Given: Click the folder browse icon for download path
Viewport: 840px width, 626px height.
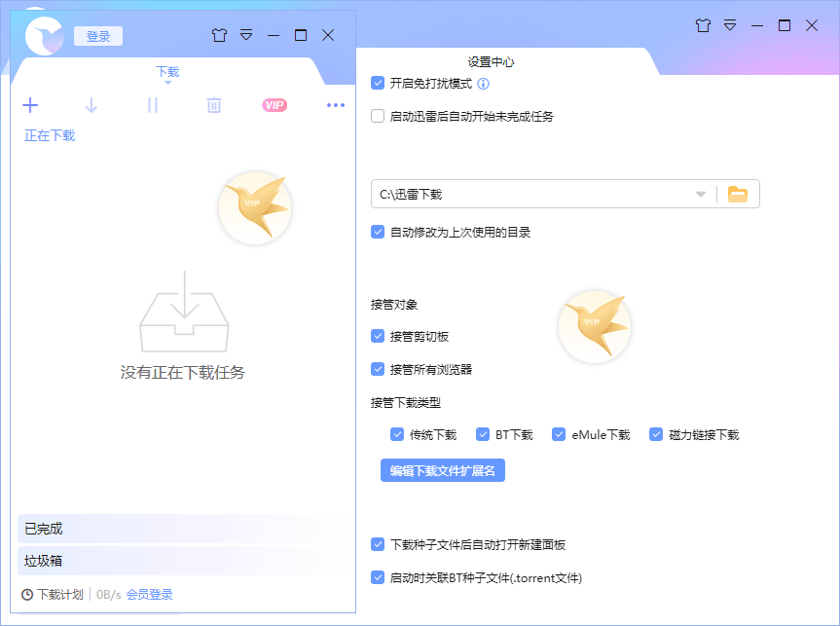Looking at the screenshot, I should tap(738, 194).
